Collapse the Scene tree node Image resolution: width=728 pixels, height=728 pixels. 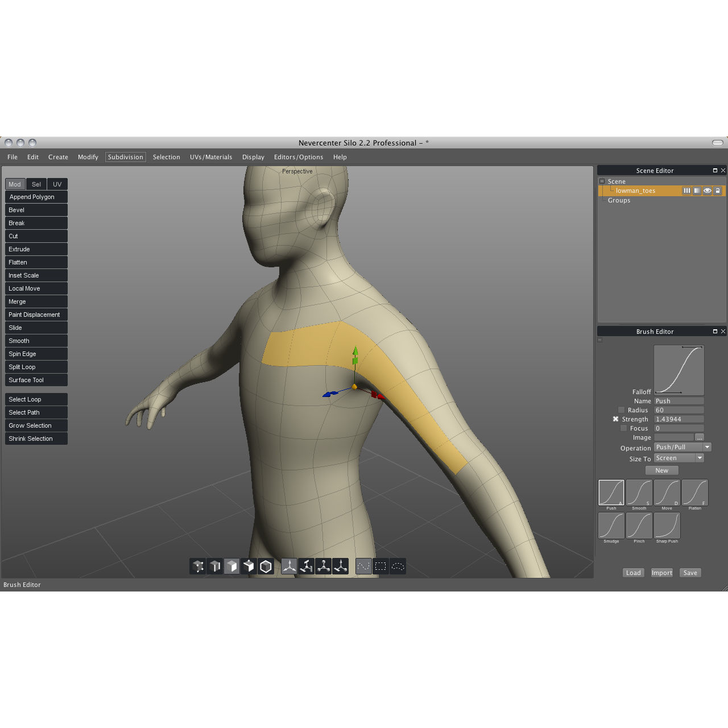click(x=602, y=181)
